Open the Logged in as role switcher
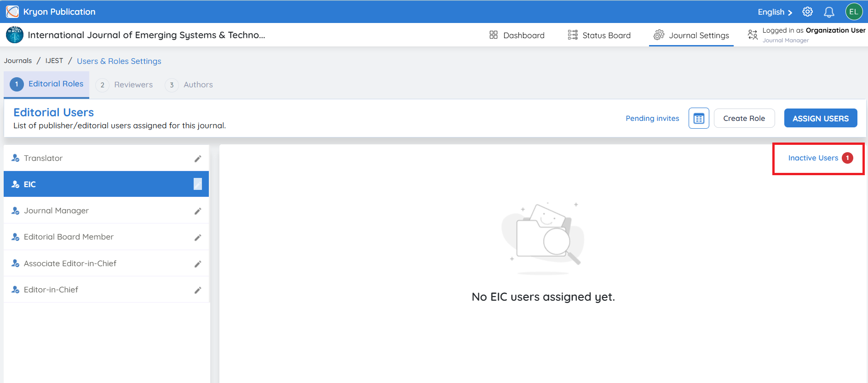868x383 pixels. pyautogui.click(x=806, y=35)
